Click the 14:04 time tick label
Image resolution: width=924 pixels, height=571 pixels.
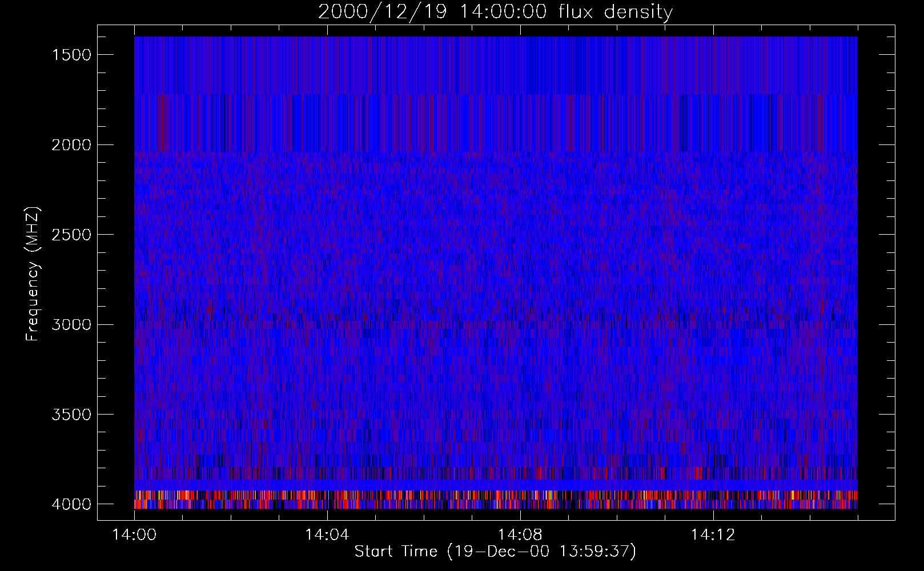pos(327,535)
